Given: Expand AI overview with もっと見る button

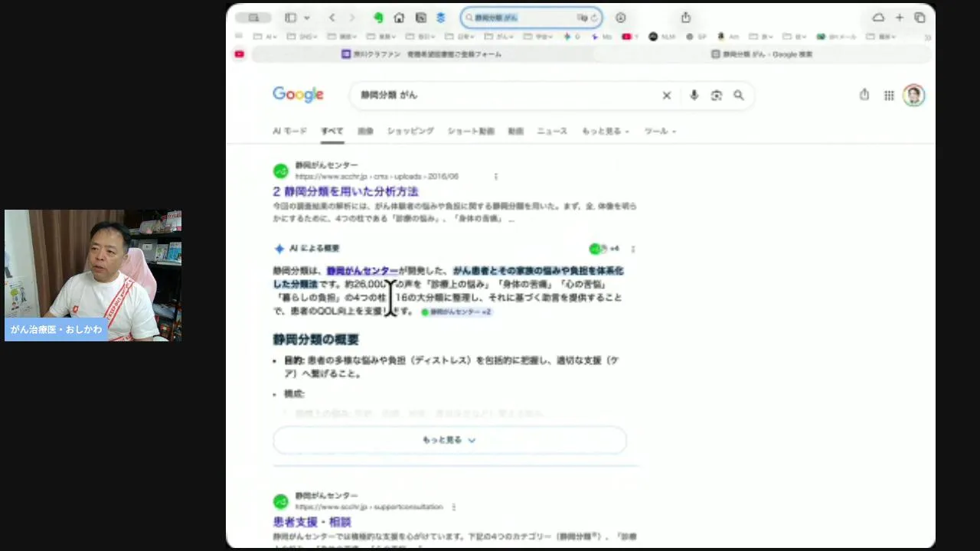Looking at the screenshot, I should 449,440.
